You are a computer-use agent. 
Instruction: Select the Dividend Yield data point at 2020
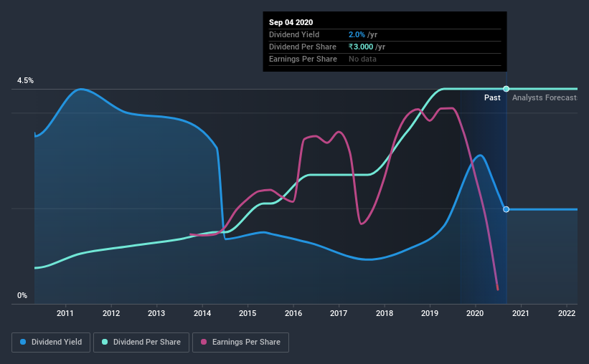(506, 209)
